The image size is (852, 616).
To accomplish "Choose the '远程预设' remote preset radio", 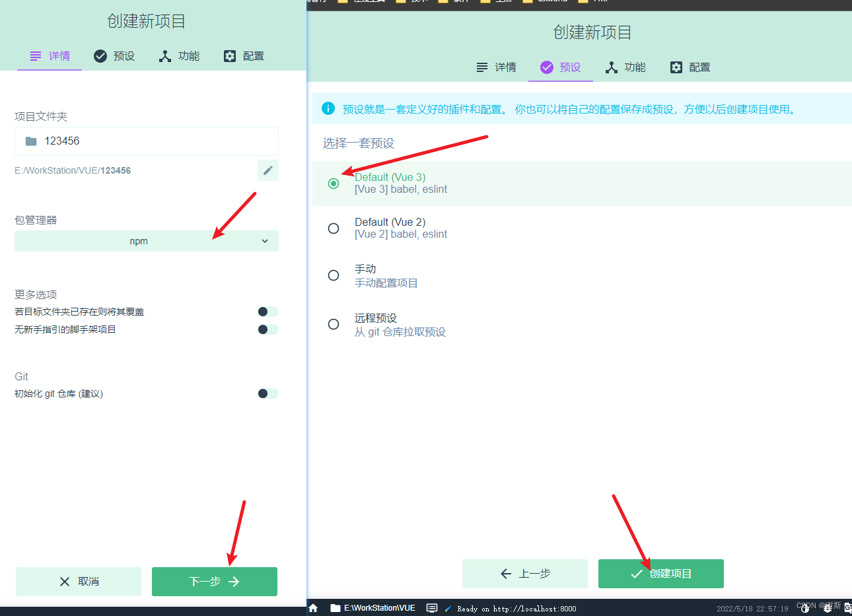I will click(334, 324).
